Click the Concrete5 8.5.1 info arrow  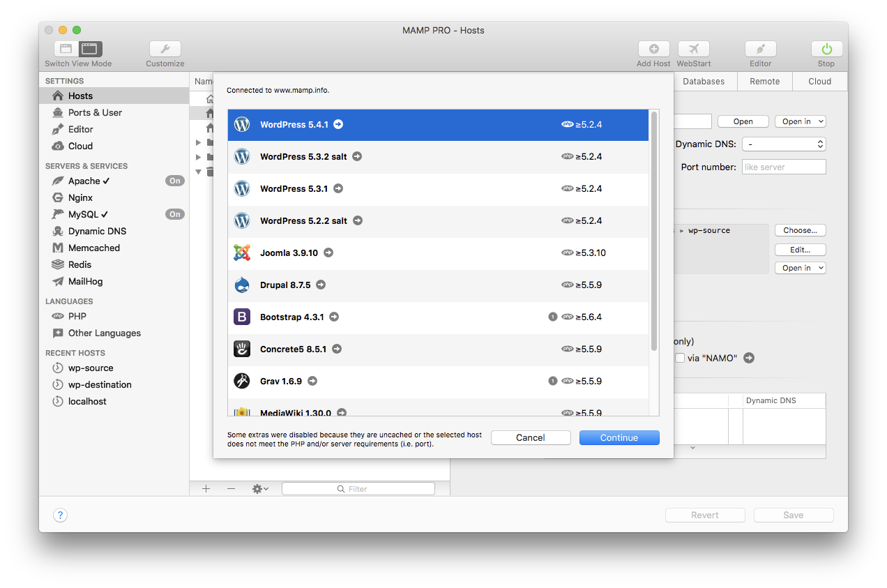point(337,349)
